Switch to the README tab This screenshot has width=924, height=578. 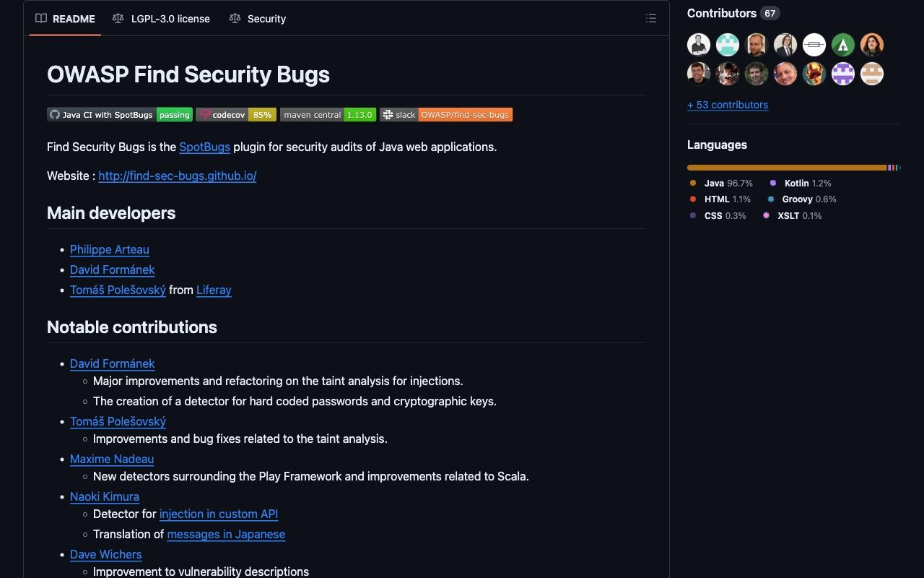(66, 19)
